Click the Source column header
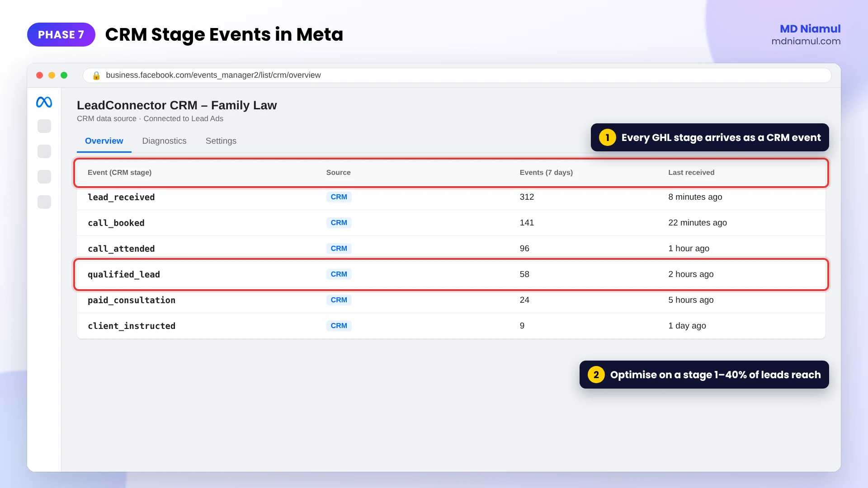The image size is (868, 488). [x=339, y=173]
